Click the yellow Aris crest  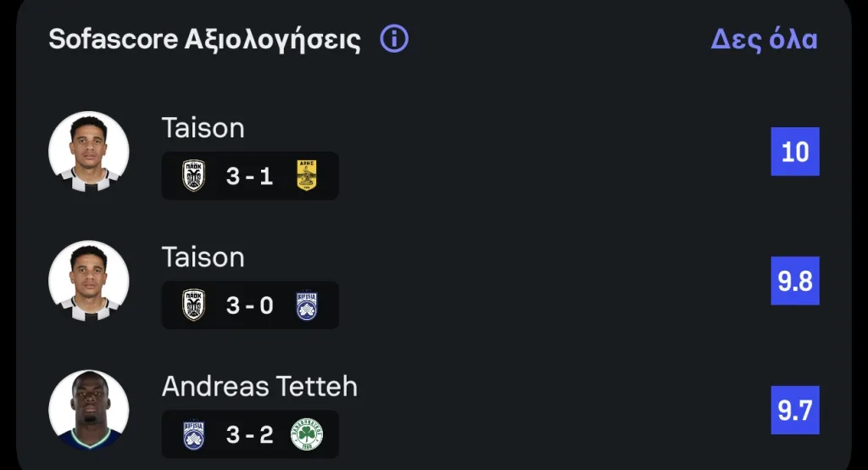coord(306,176)
